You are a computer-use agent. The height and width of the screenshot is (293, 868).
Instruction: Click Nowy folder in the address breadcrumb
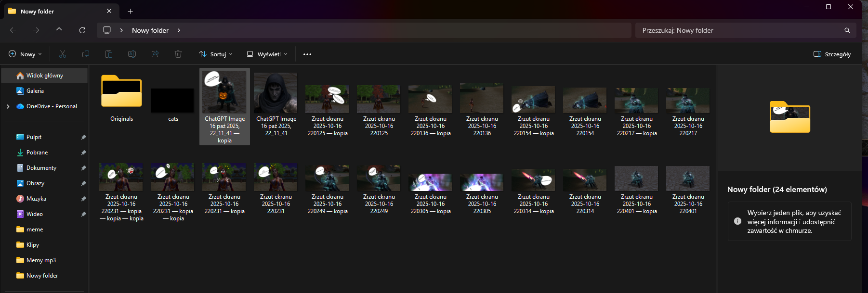[x=150, y=30]
